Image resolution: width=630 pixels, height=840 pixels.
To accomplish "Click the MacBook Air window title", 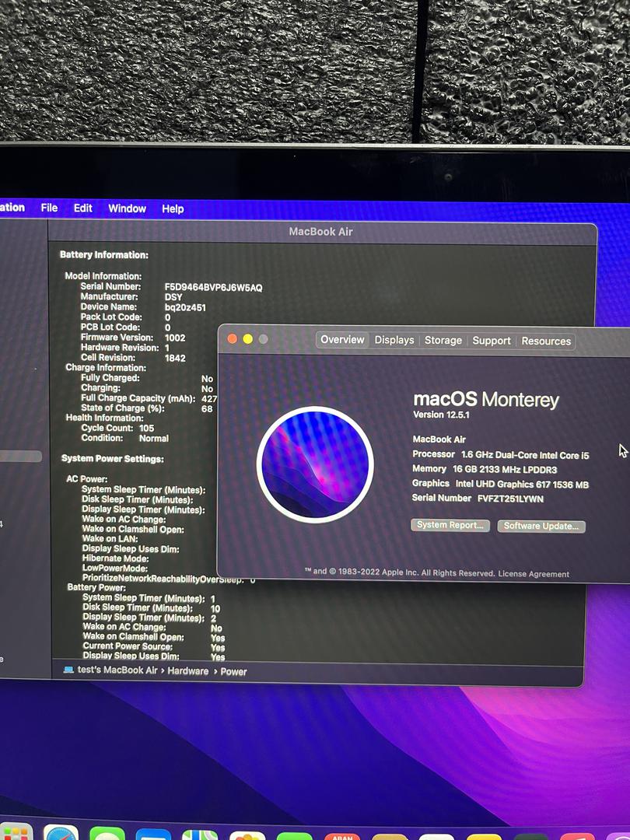I will click(x=320, y=232).
